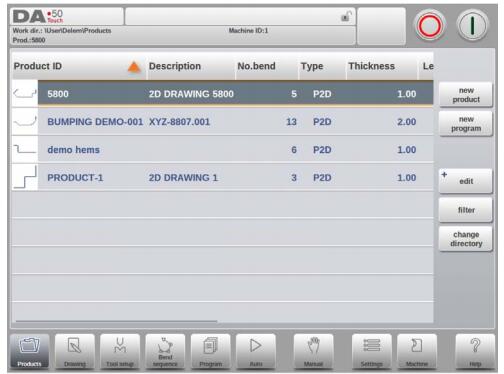Click the description XYZ-8807.001
The width and height of the screenshot is (504, 374).
179,122
